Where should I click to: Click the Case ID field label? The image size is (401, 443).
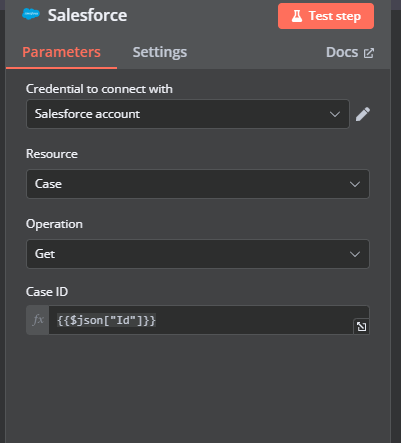(47, 292)
